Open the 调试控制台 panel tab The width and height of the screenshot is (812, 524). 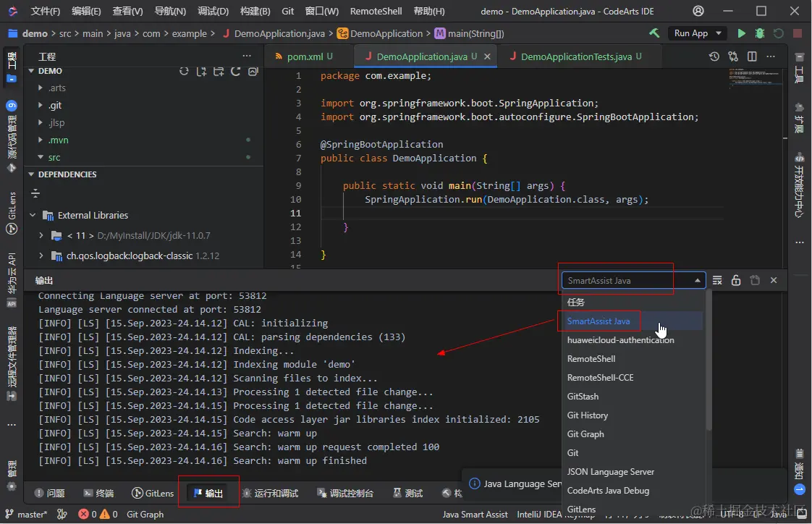[x=345, y=493]
